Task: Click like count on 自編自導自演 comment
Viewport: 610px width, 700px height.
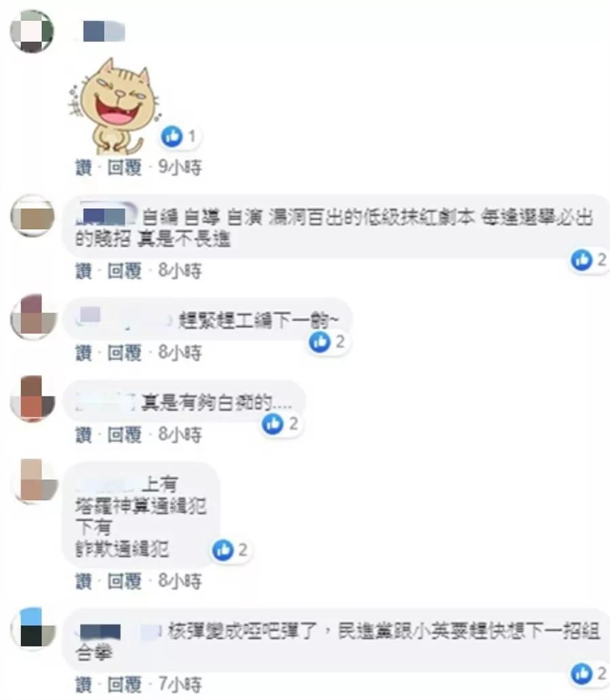Action: (x=601, y=260)
